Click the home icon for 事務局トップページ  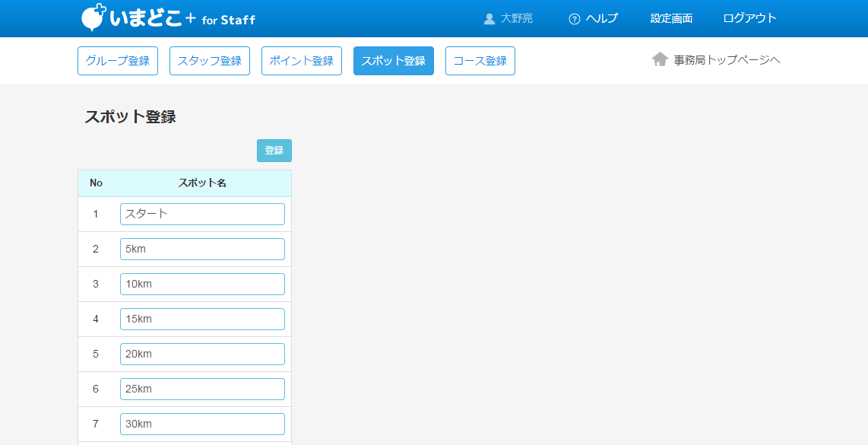coord(660,59)
